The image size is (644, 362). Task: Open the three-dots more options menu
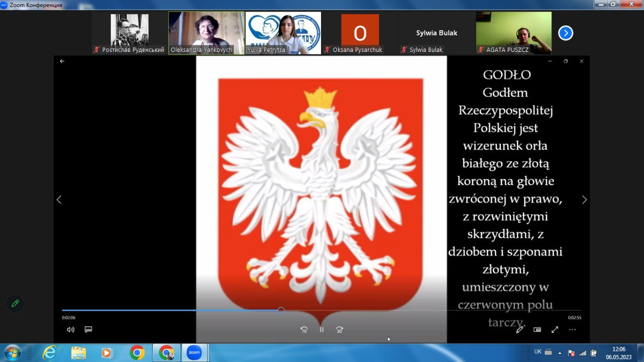pos(573,330)
